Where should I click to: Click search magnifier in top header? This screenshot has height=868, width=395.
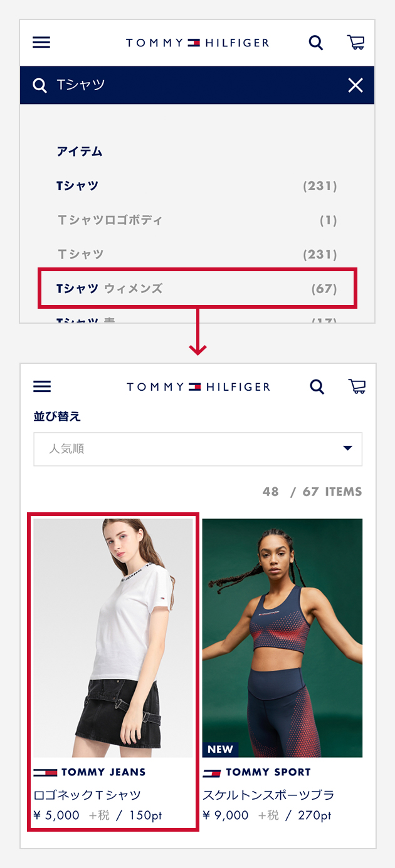tap(316, 43)
